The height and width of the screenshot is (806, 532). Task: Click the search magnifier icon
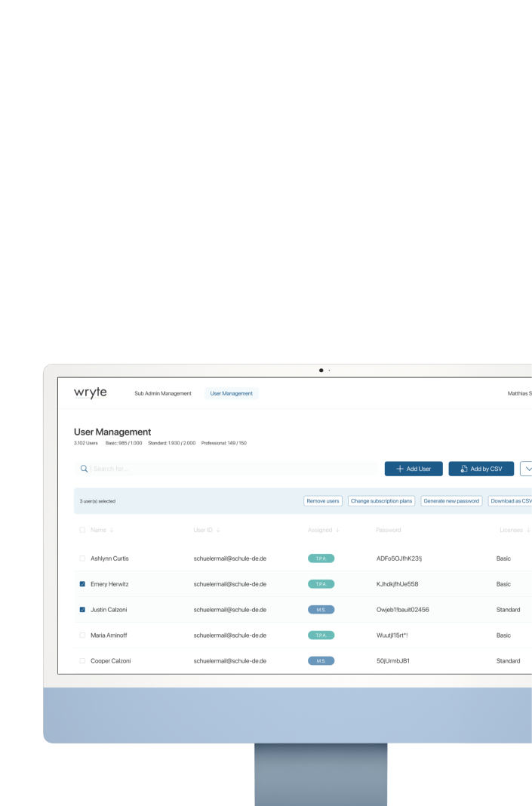[x=84, y=469]
